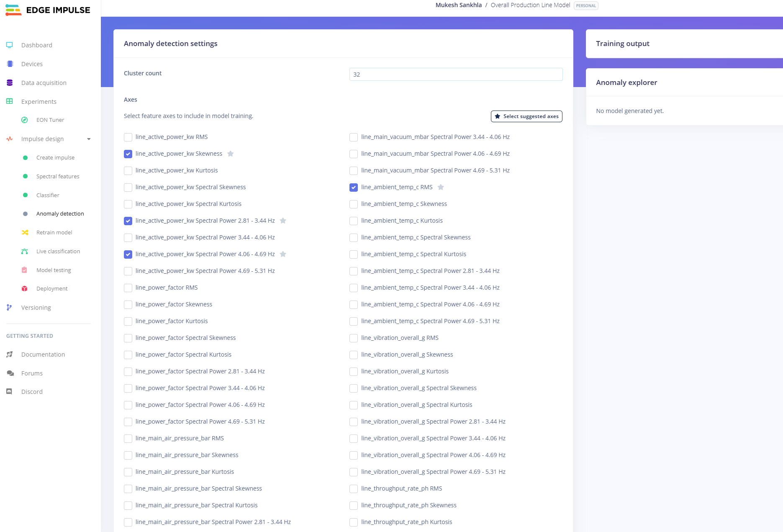Click the Training output heading
783x532 pixels.
tap(623, 44)
